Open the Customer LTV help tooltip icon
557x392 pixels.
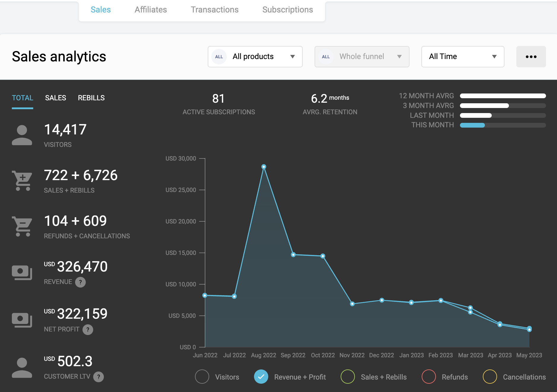click(99, 377)
